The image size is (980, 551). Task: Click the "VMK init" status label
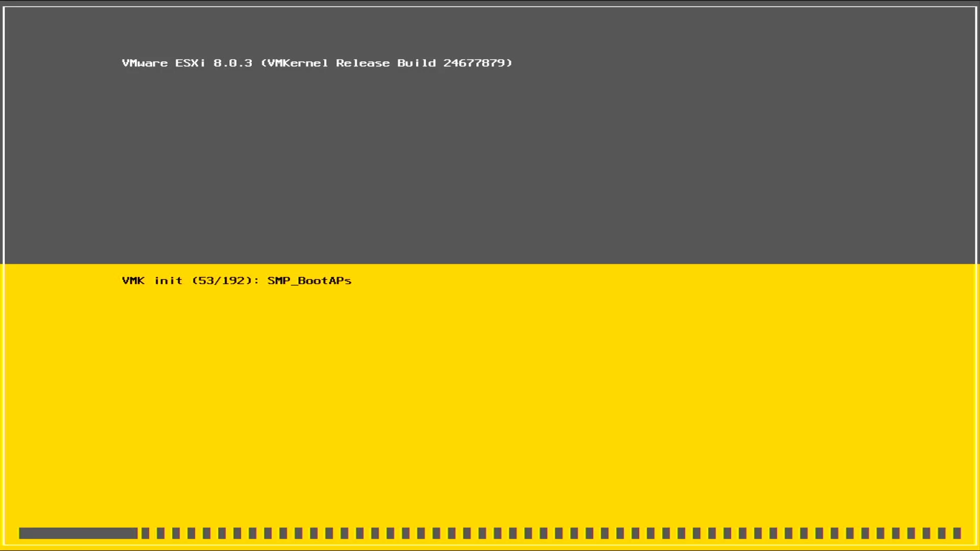click(x=152, y=281)
